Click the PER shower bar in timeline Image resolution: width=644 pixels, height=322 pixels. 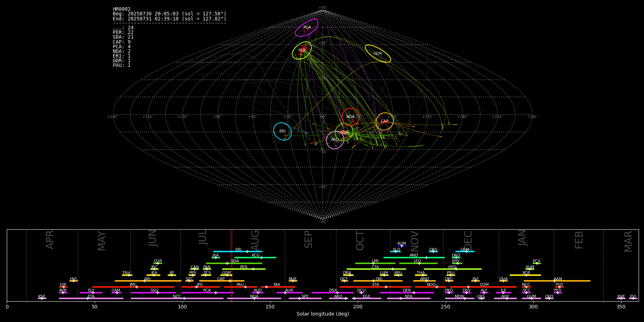pyautogui.click(x=244, y=269)
